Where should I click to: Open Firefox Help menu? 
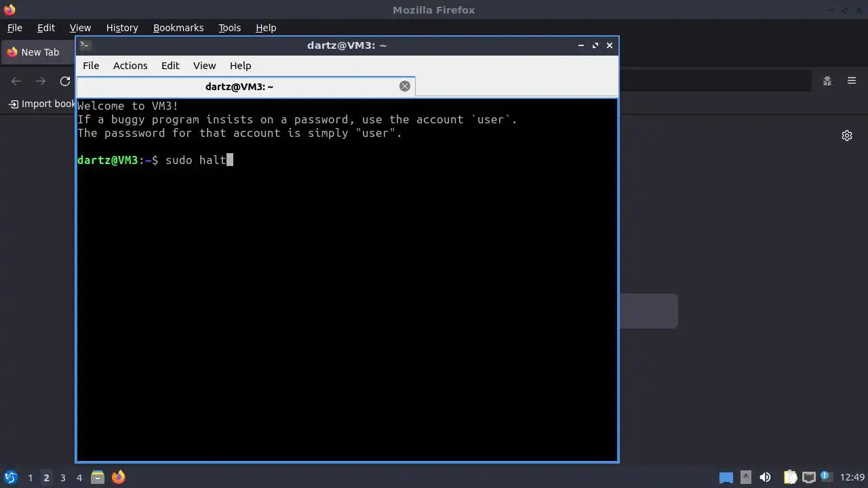point(266,28)
